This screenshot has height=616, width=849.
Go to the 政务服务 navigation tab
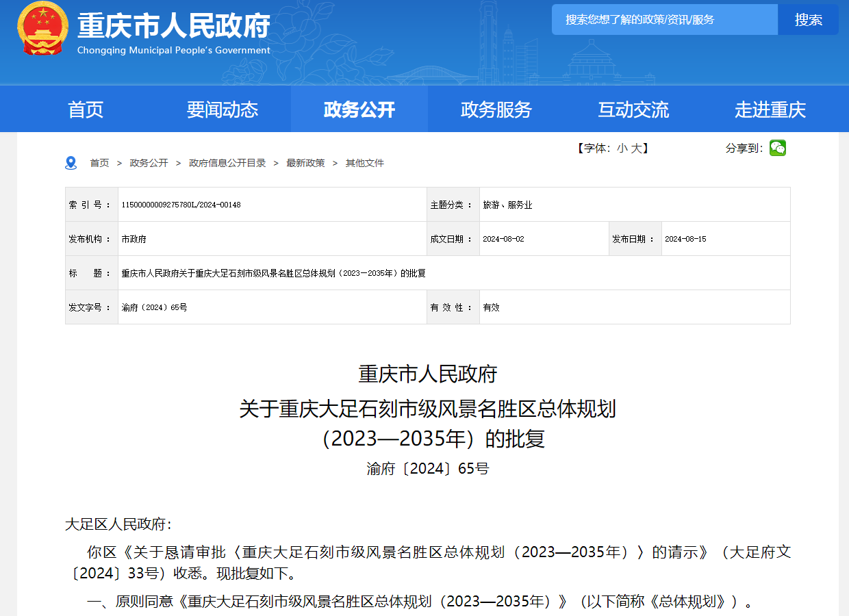pyautogui.click(x=496, y=110)
